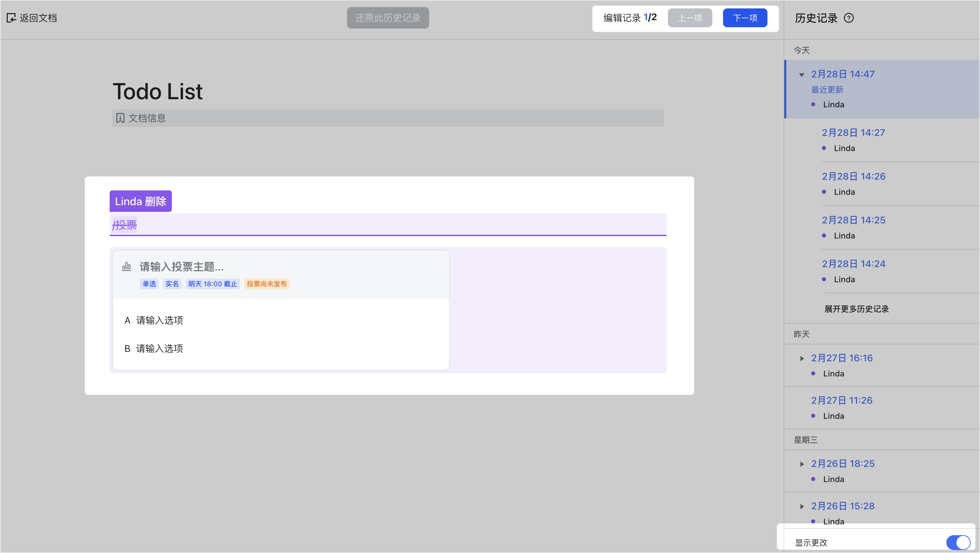Click the document info icon
Screen dimensions: 980x553
120,118
